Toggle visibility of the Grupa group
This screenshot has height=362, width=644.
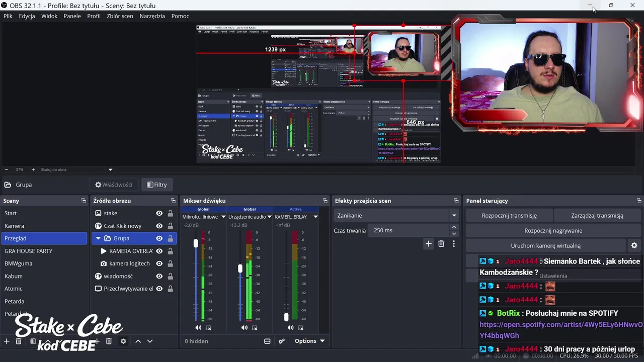point(159,238)
